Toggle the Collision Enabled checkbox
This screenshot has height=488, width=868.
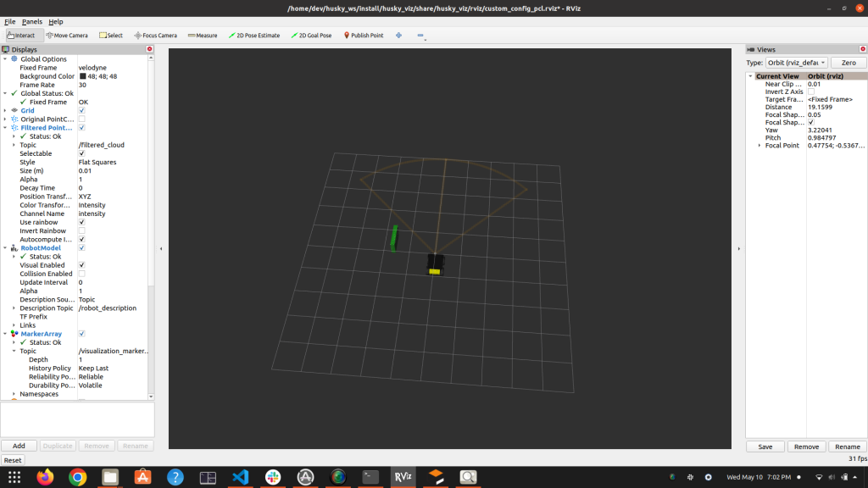click(x=82, y=274)
